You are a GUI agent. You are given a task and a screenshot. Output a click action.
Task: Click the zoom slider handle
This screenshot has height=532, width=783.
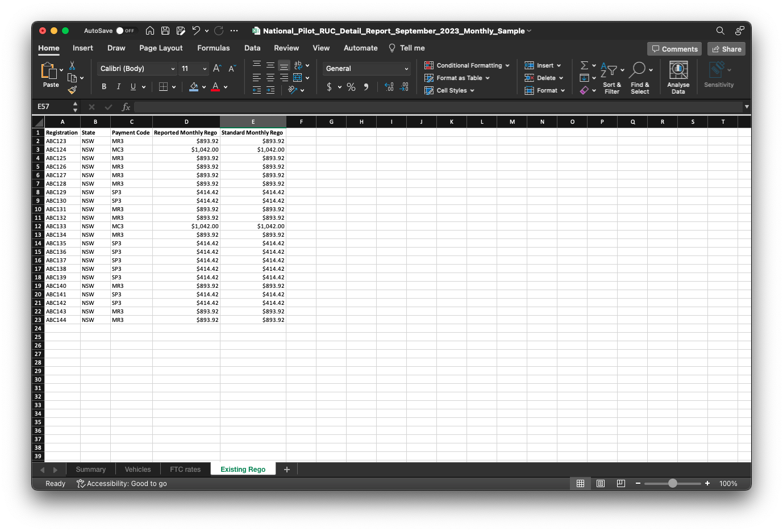(x=673, y=484)
